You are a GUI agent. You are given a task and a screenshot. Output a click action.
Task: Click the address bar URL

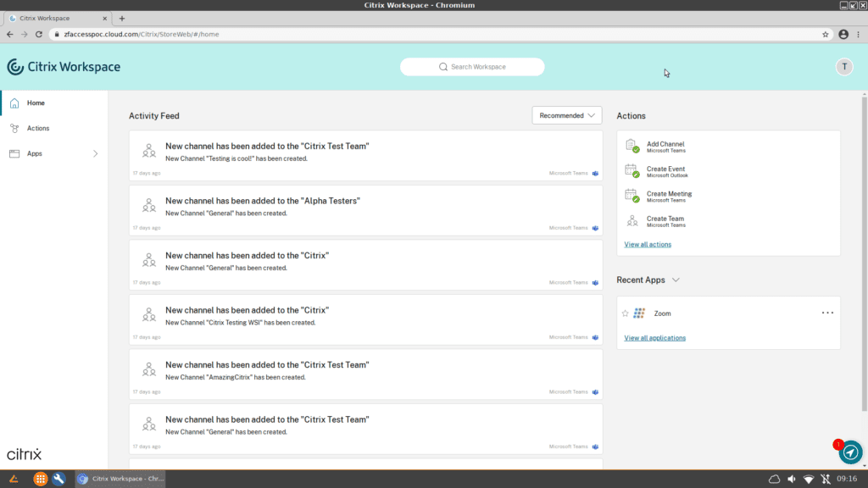point(142,34)
